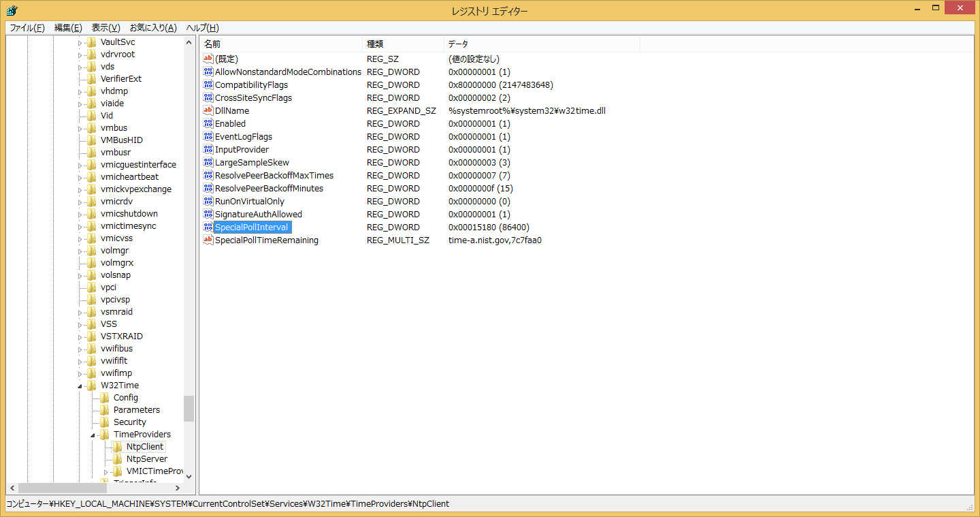980x517 pixels.
Task: Click the data value 0x80000000 (2147483648)
Action: coord(501,84)
